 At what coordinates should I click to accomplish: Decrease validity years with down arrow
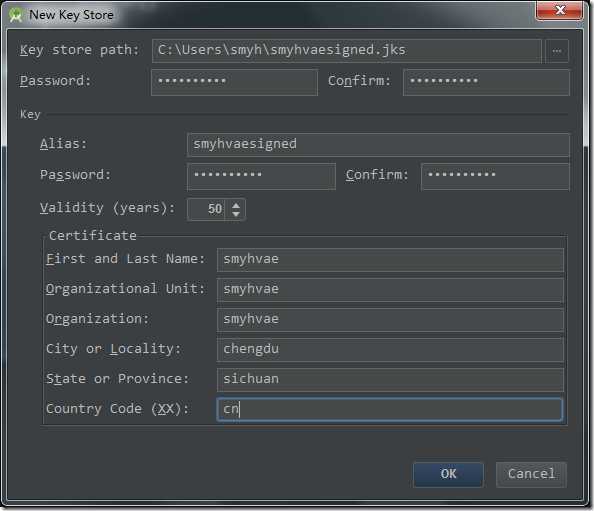(x=236, y=214)
